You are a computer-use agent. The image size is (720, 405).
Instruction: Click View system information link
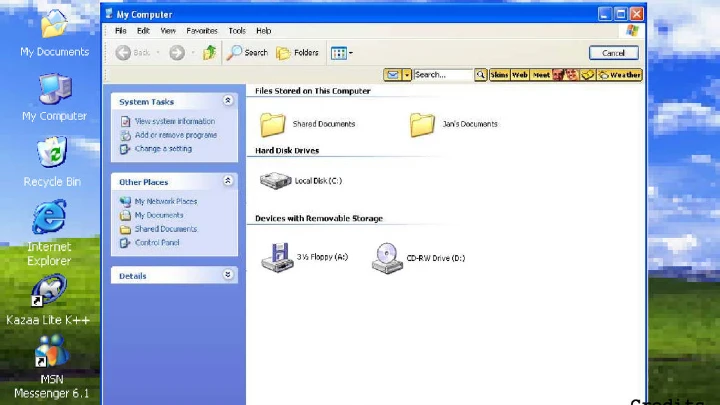tap(174, 121)
